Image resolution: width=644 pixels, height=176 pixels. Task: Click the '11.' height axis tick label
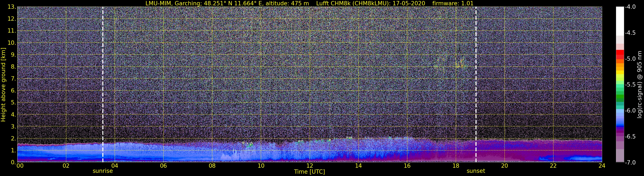point(12,31)
